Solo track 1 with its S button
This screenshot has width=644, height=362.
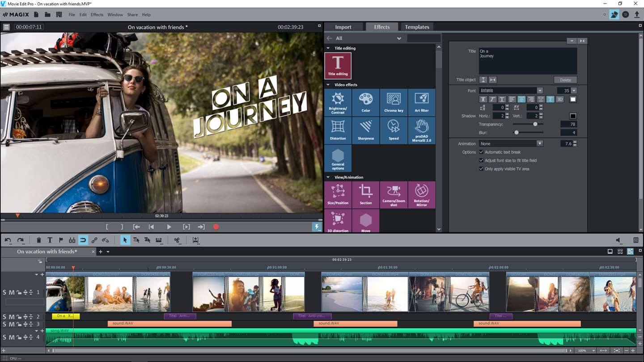[4, 293]
